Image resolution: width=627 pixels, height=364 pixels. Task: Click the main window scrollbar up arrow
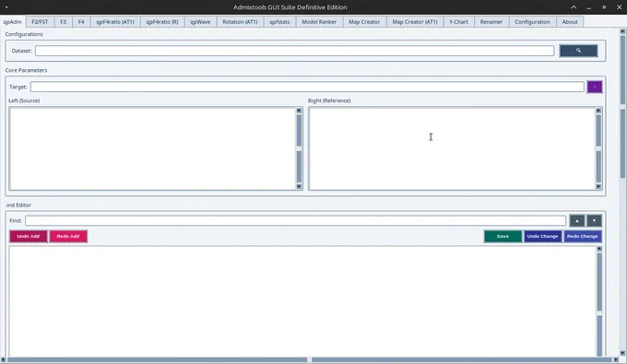tap(622, 31)
